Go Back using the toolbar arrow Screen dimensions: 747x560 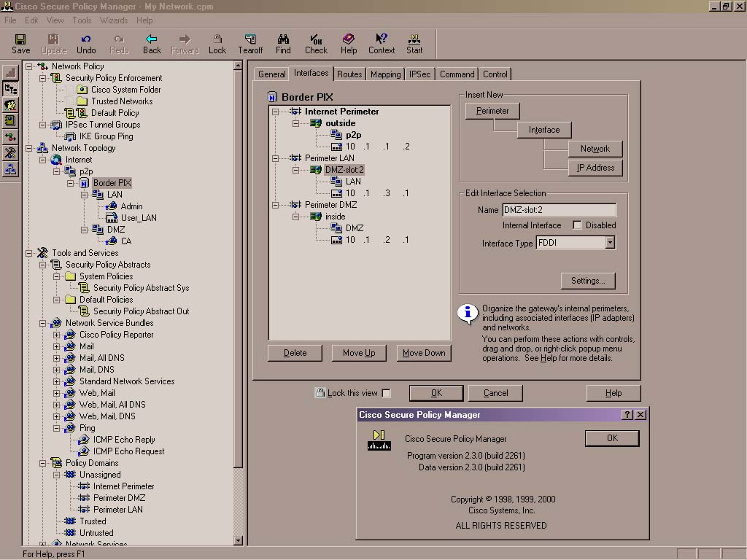152,44
